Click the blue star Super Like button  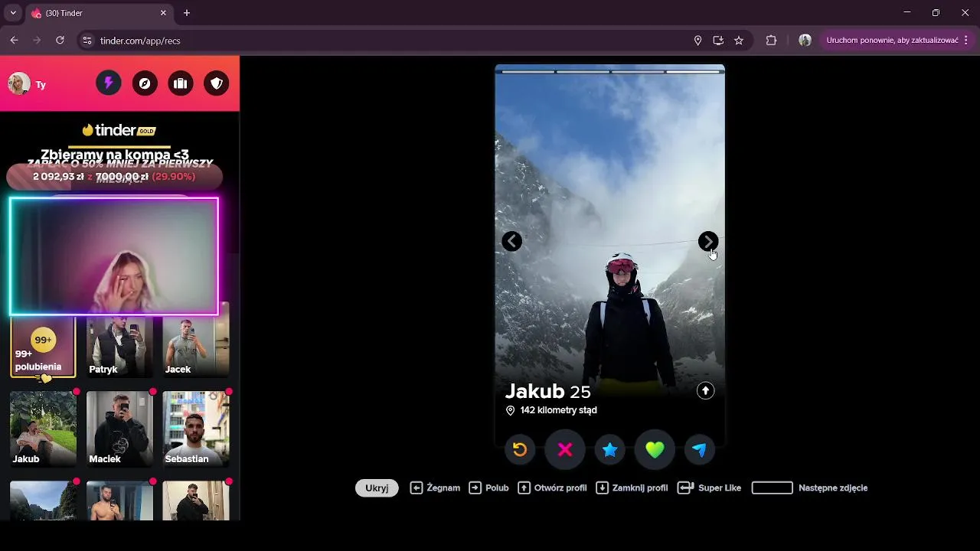point(609,450)
